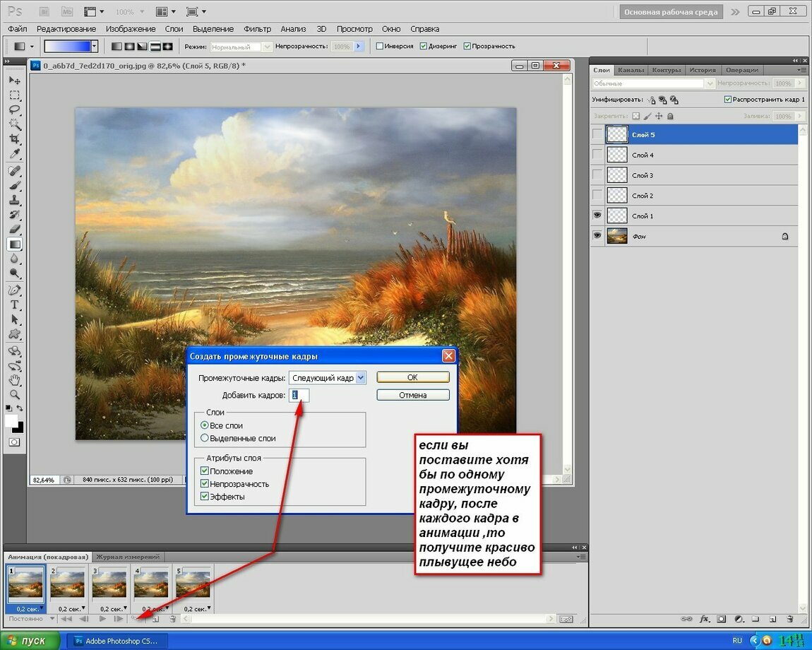Click Отмена button in dialog
812x650 pixels.
point(413,395)
